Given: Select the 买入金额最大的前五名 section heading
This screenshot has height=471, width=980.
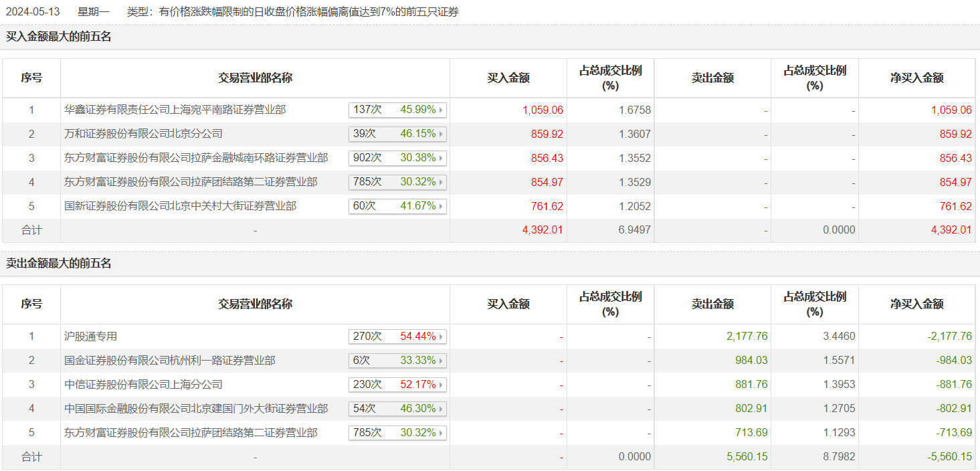Looking at the screenshot, I should (59, 37).
